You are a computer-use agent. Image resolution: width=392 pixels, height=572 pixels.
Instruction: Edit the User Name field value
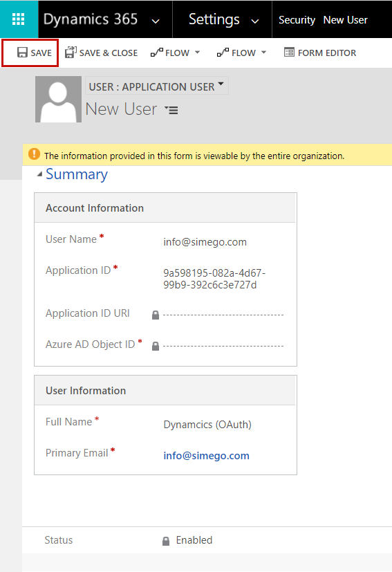coord(205,242)
